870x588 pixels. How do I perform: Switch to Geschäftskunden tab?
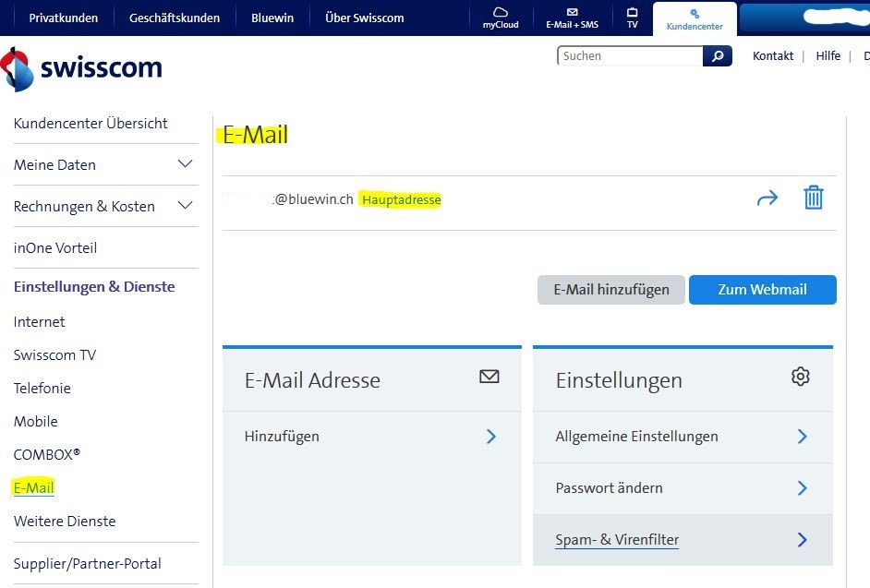(175, 18)
